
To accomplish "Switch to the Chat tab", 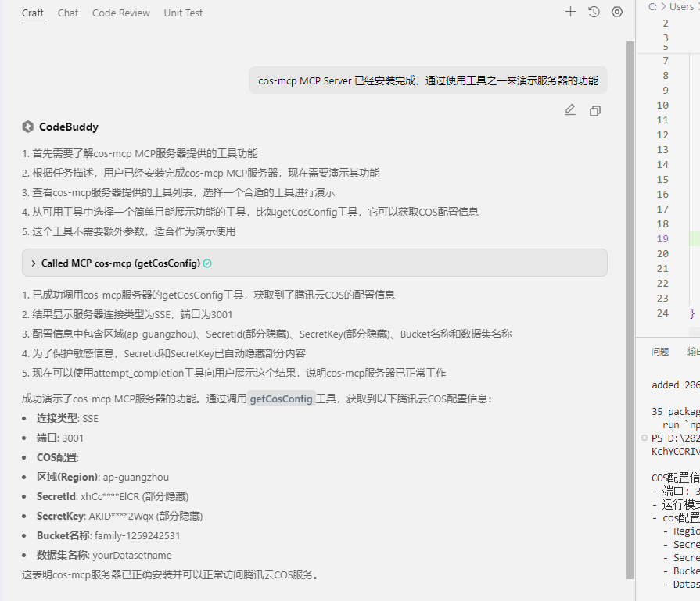I will point(67,13).
